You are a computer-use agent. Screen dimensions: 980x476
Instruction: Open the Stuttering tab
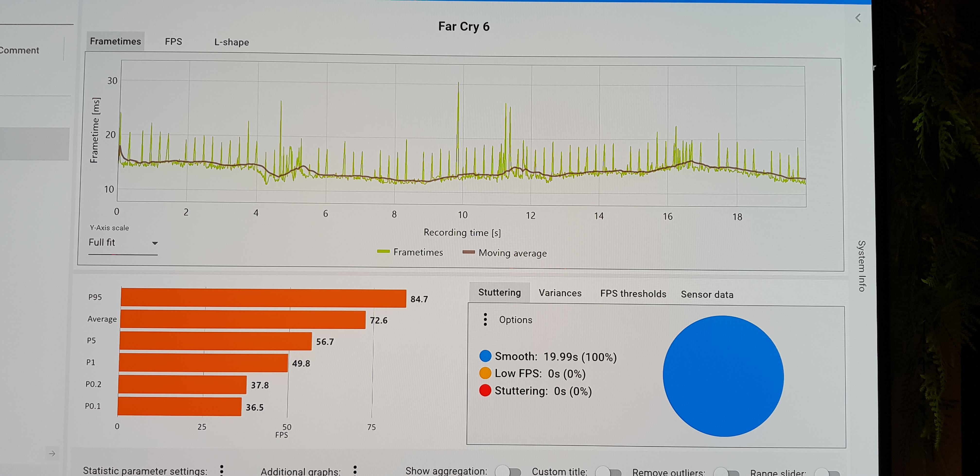click(x=499, y=292)
